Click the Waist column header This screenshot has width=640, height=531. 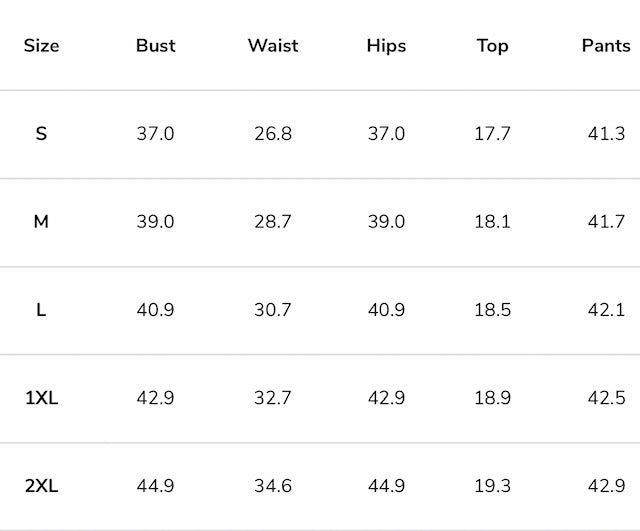pos(273,46)
